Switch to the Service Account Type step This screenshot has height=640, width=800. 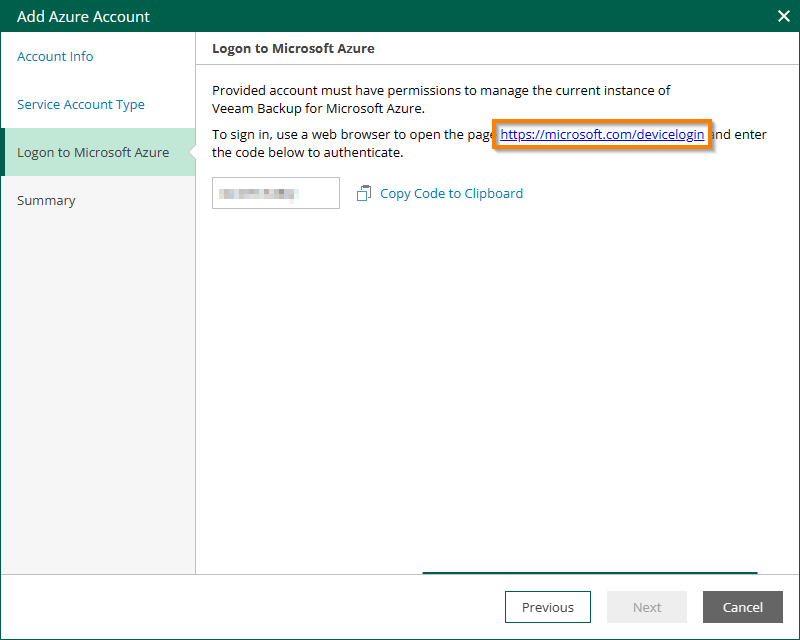pyautogui.click(x=81, y=104)
